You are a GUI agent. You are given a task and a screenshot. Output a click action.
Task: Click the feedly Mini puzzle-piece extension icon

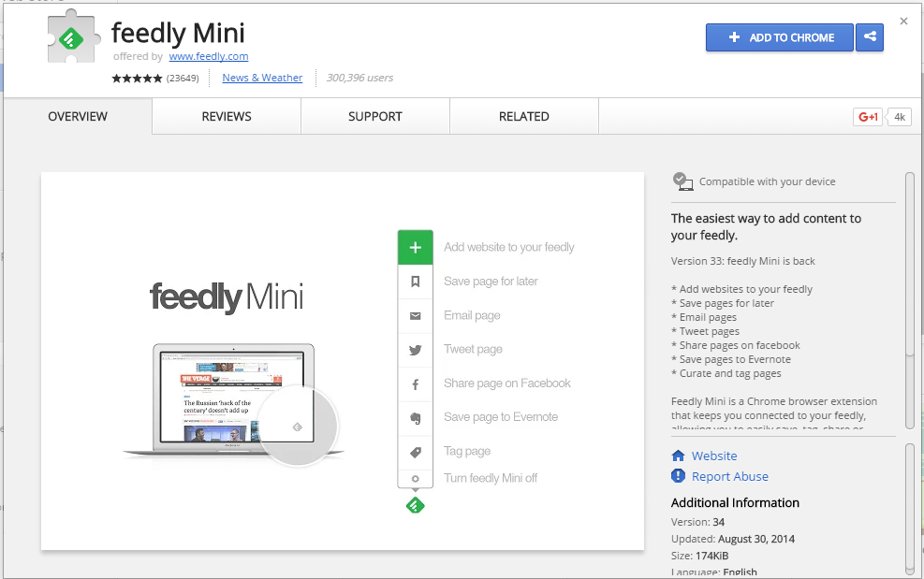click(74, 39)
